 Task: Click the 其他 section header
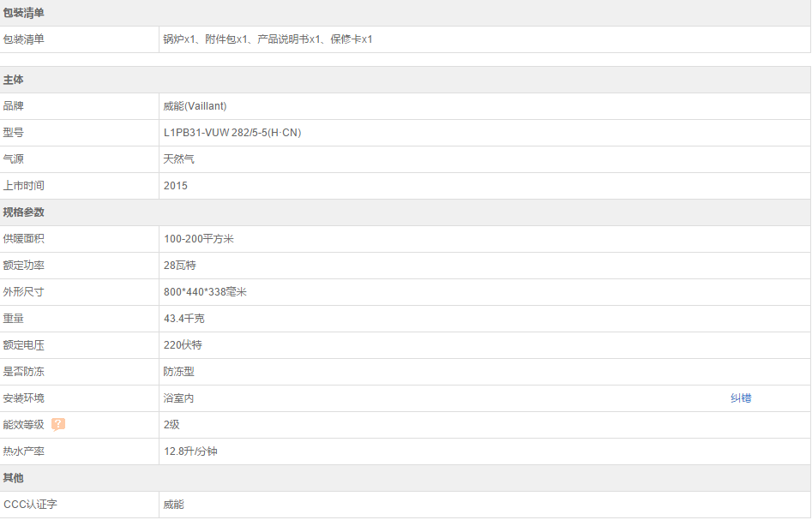pos(14,478)
